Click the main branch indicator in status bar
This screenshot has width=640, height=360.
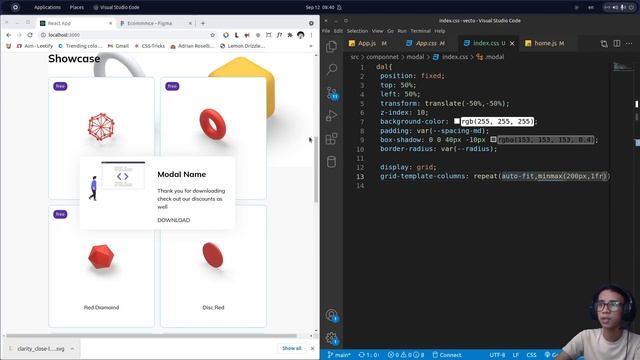339,355
